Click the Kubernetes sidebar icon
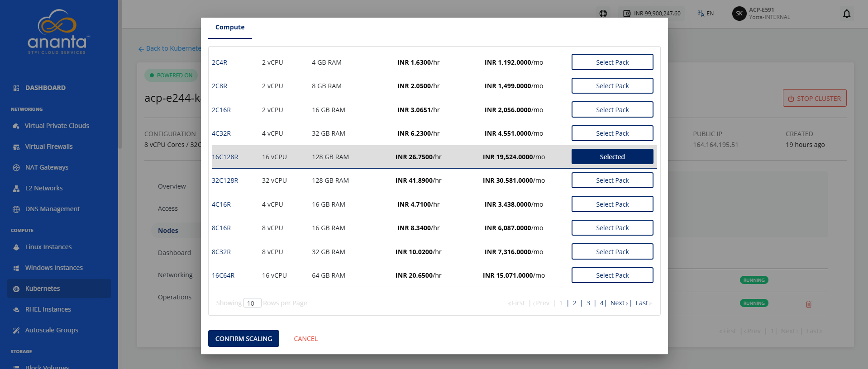This screenshot has width=868, height=369. click(x=16, y=289)
